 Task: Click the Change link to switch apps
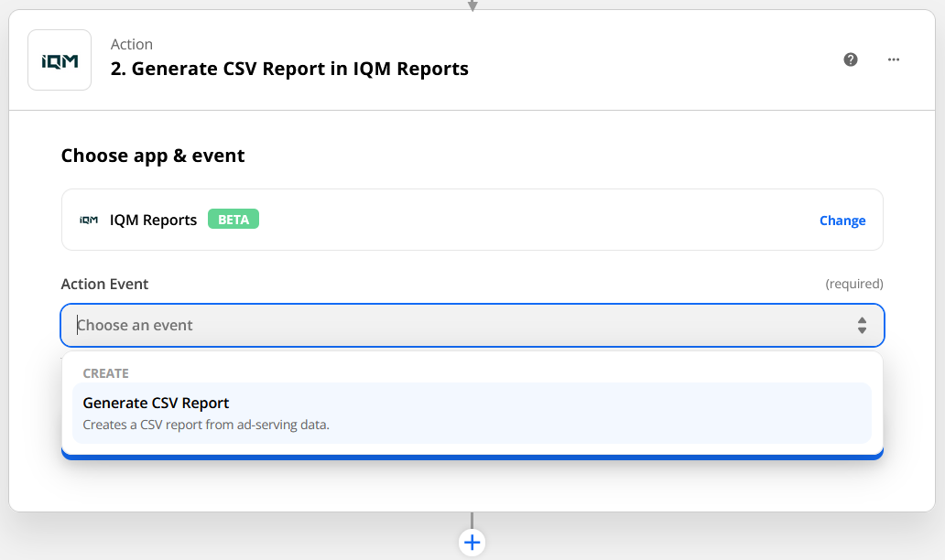[x=842, y=221]
